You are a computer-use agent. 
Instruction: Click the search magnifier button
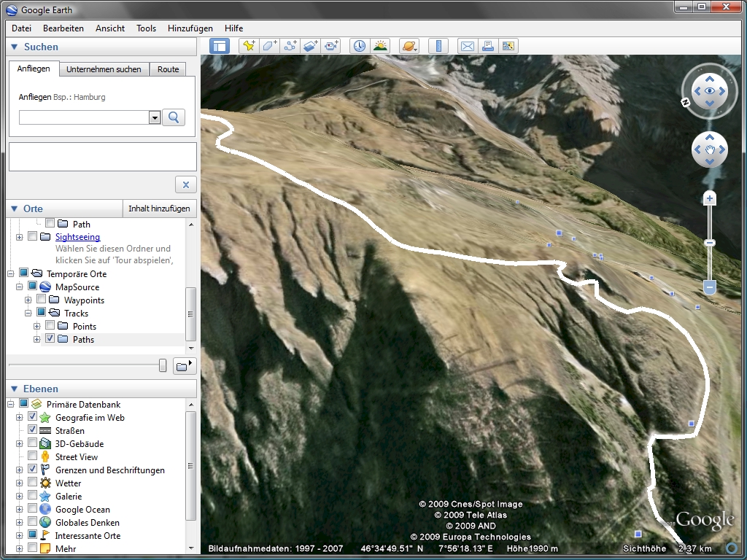pos(174,117)
